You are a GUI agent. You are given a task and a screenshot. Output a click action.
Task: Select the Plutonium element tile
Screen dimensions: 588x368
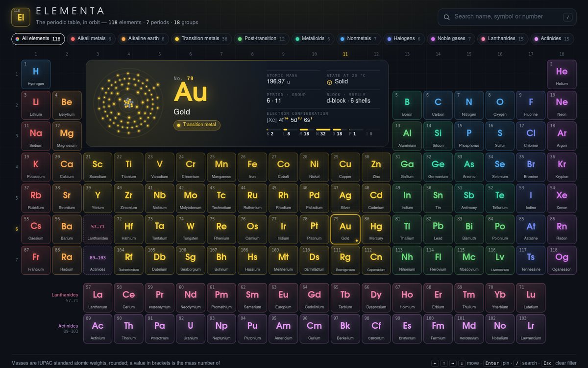tap(252, 329)
